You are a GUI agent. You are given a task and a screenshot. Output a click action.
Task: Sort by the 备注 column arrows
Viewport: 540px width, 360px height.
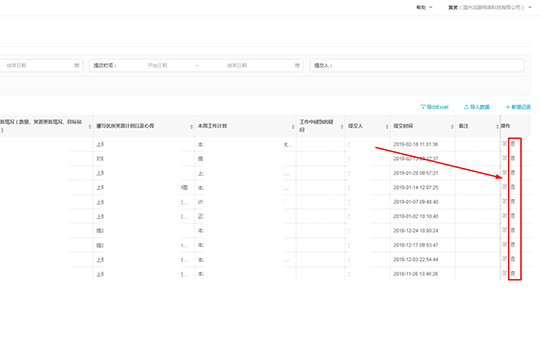[497, 127]
